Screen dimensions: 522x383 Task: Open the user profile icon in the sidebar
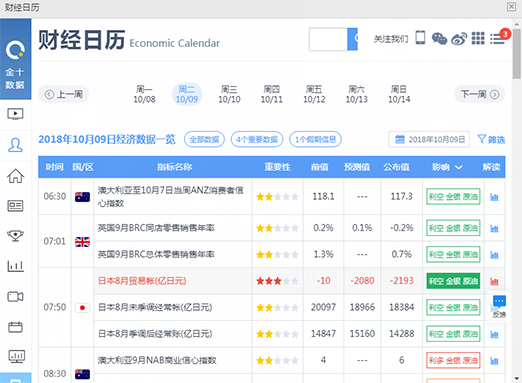pos(15,145)
